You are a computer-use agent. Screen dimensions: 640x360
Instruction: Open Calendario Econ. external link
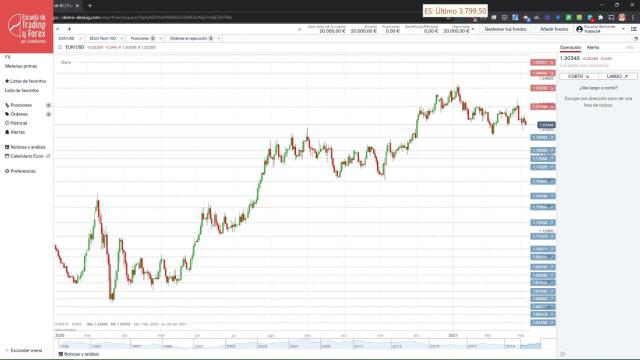pos(27,156)
